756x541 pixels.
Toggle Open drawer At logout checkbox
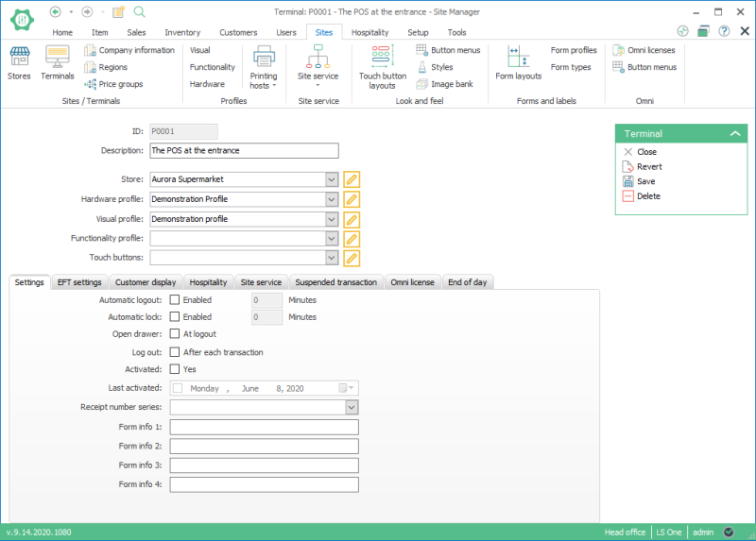pos(174,334)
